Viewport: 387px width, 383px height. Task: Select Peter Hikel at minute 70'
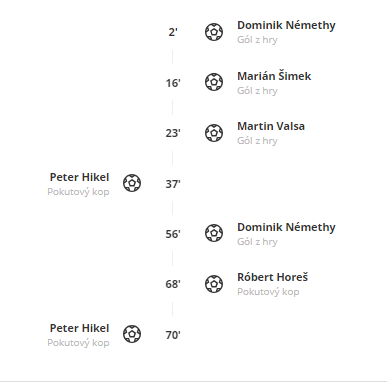point(79,328)
